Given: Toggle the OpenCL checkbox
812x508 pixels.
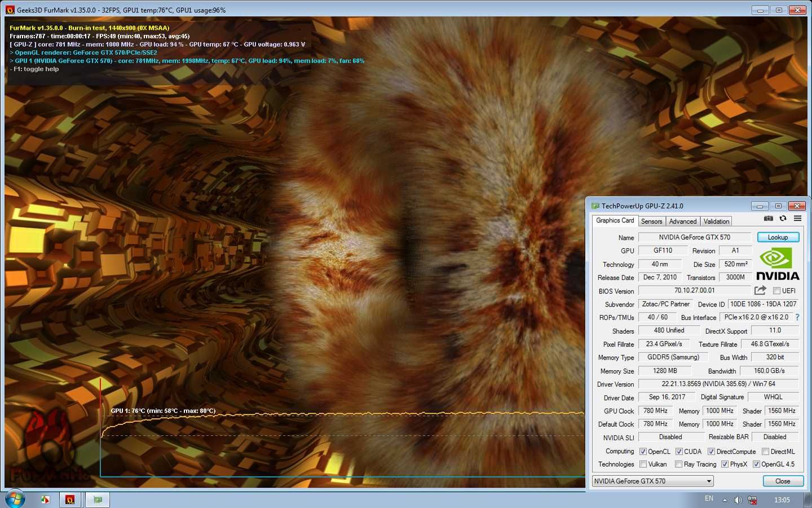Looking at the screenshot, I should pos(643,452).
